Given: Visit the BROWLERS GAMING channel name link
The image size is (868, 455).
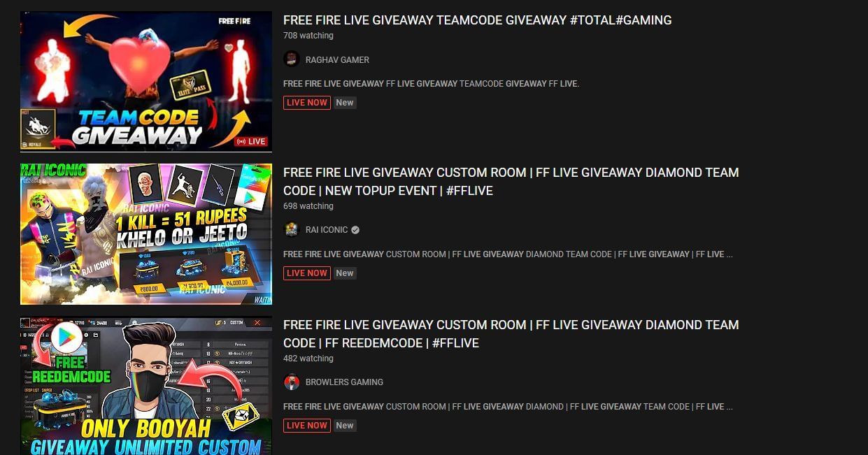Looking at the screenshot, I should (x=344, y=382).
